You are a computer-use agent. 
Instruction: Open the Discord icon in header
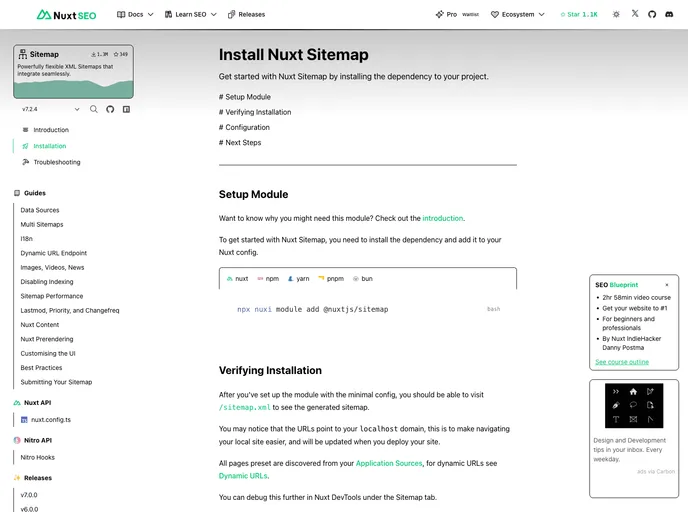click(x=669, y=14)
